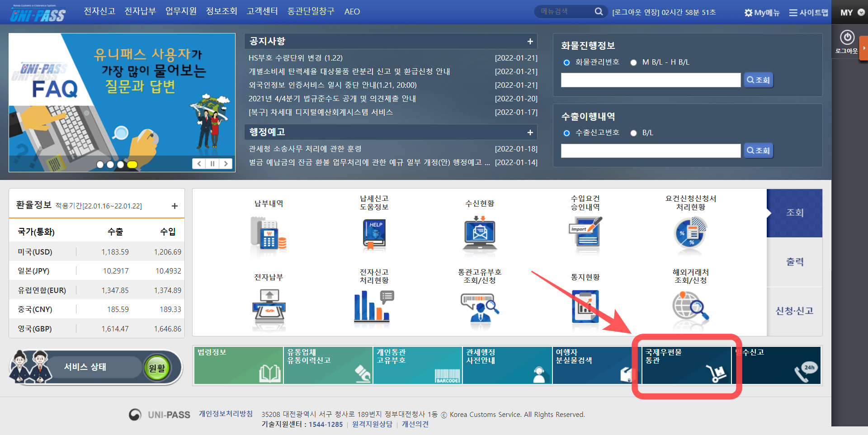Show next banner slide
The width and height of the screenshot is (868, 435).
pos(226,164)
